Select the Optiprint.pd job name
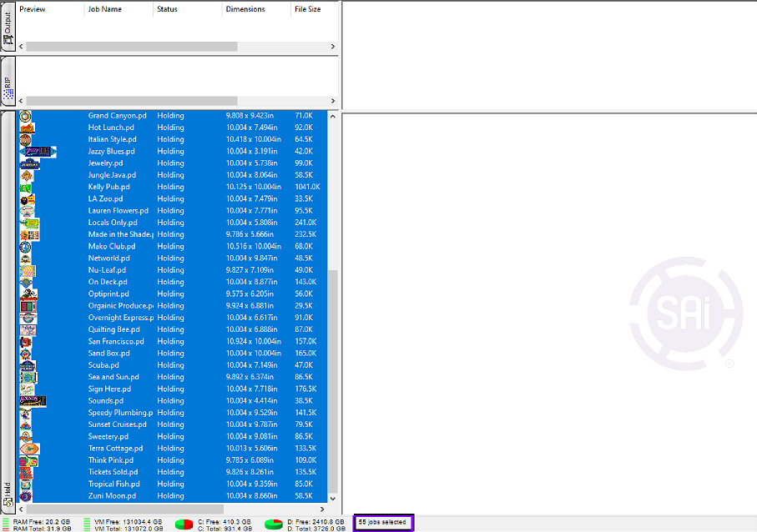757x532 pixels. point(109,294)
